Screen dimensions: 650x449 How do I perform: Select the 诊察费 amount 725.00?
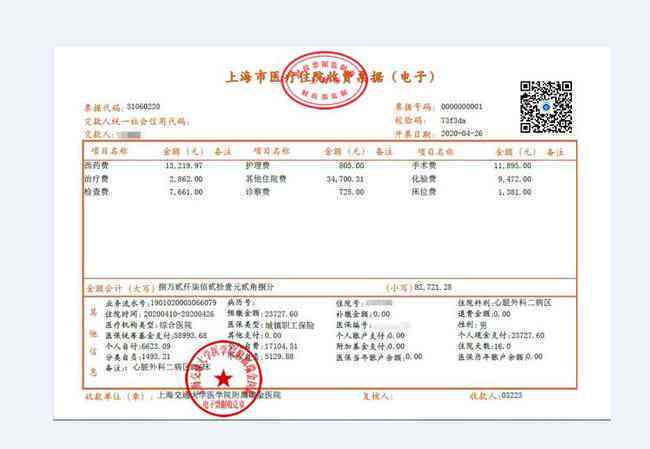coord(352,192)
